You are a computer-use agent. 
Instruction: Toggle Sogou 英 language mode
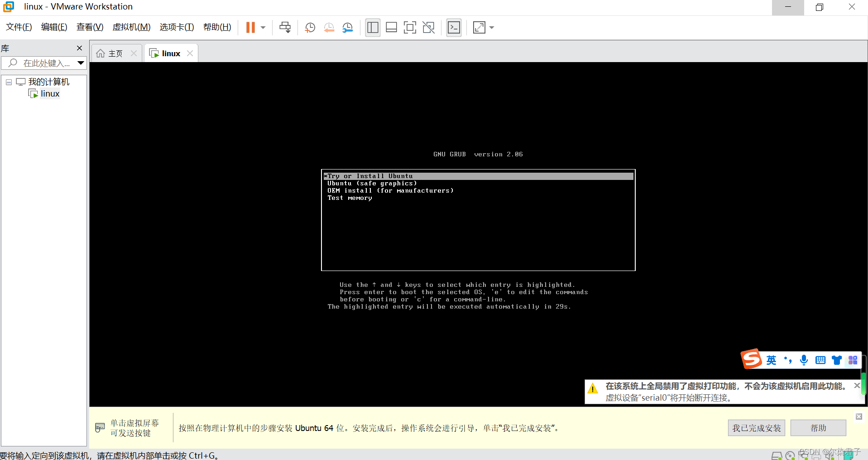(771, 360)
